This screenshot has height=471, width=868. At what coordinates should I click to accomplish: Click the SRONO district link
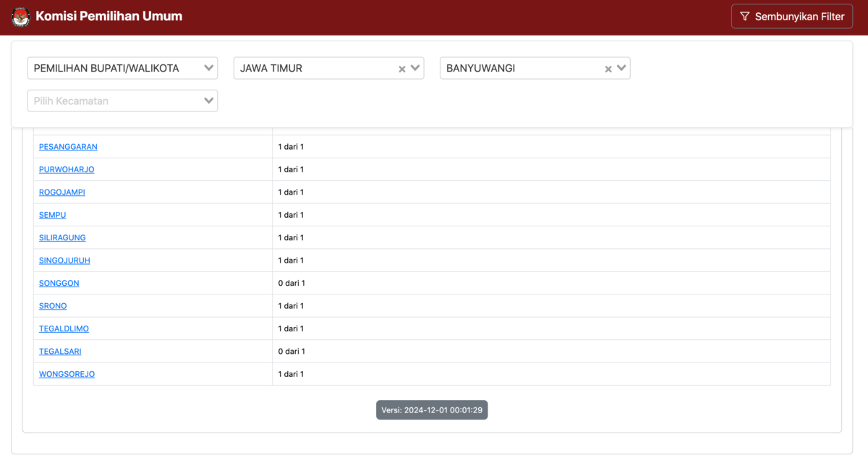(53, 306)
